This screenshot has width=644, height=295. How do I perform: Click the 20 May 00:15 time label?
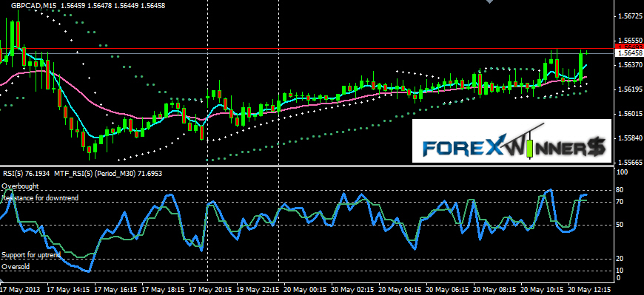[306, 289]
